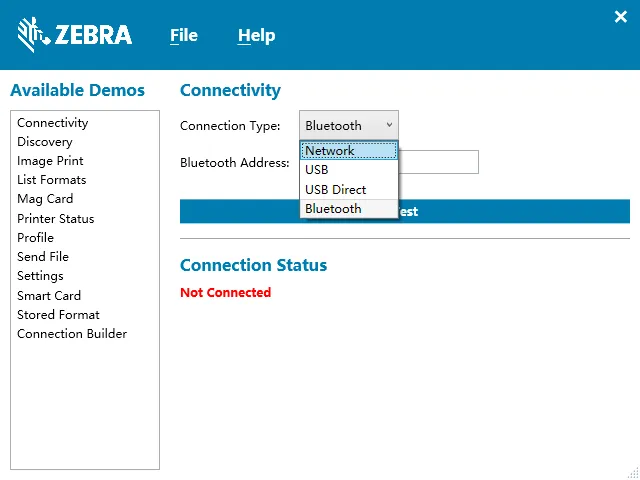Click the Bluetooth Address input field
Viewport: 640px width, 480px height.
(439, 162)
